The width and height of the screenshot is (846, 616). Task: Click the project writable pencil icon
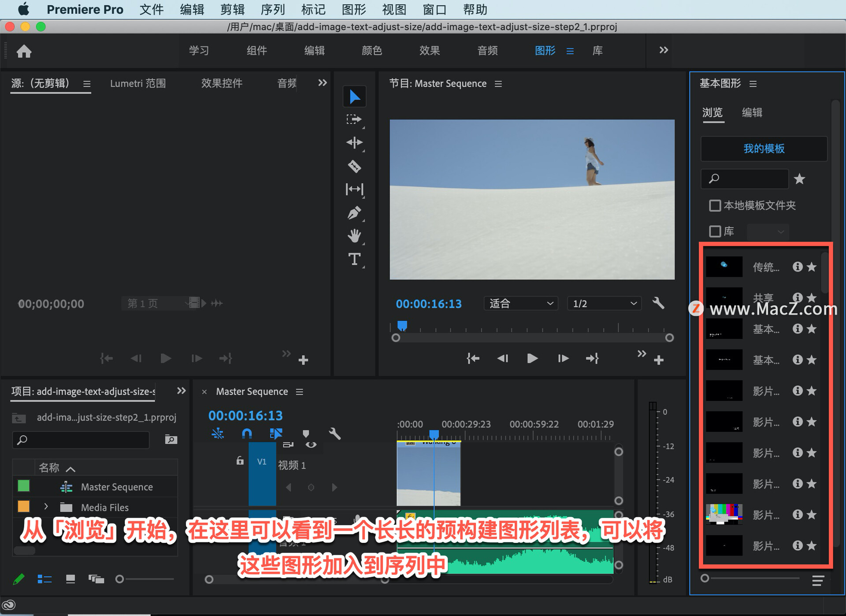click(19, 579)
